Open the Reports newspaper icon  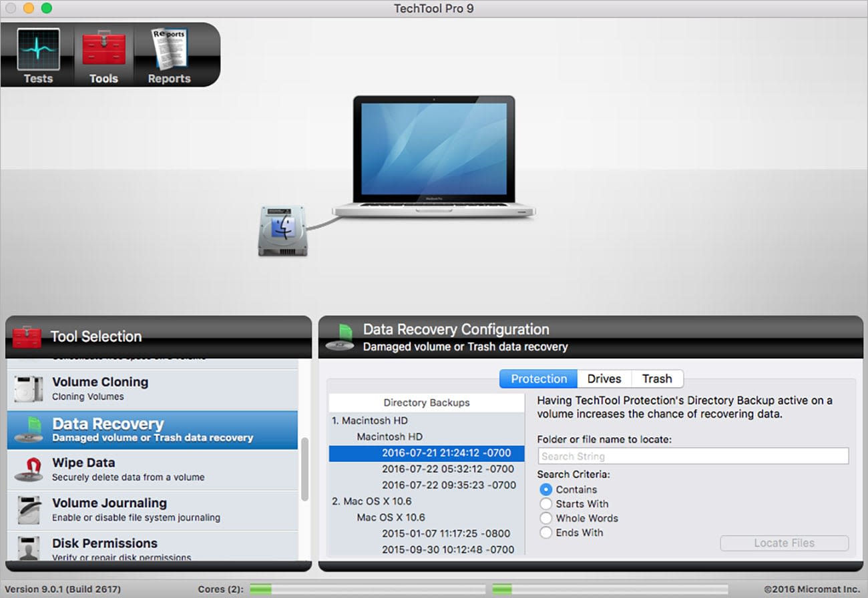[x=169, y=49]
